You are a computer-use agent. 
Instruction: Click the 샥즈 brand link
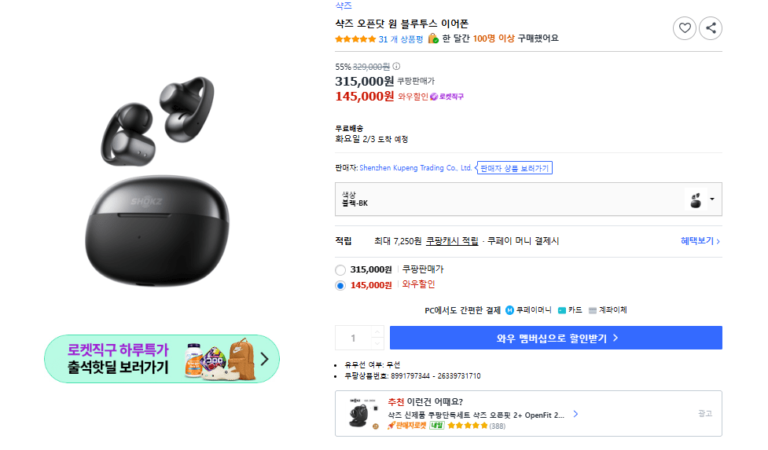(343, 5)
